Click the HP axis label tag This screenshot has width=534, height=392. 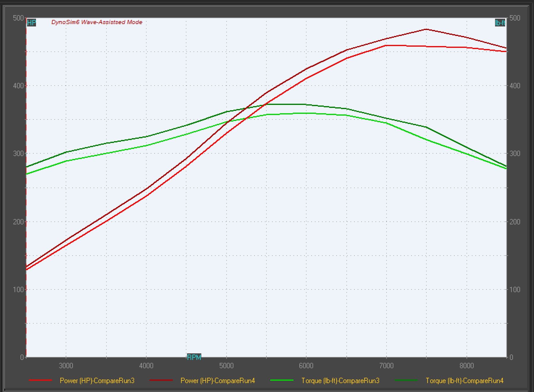31,23
